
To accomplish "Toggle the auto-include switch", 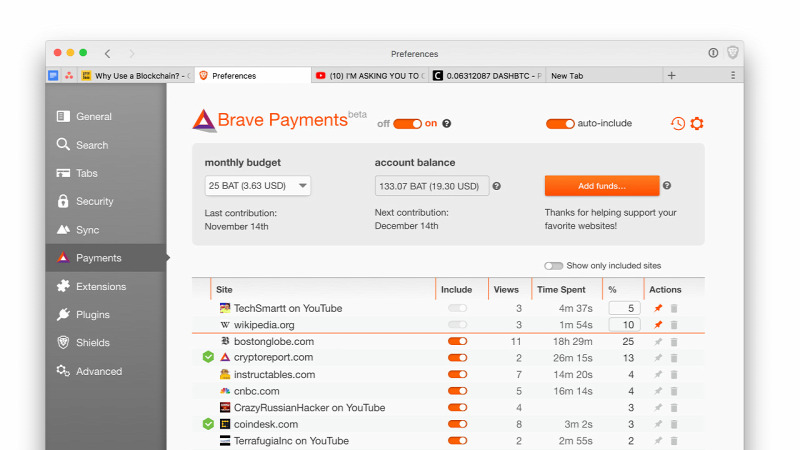I will tap(560, 123).
